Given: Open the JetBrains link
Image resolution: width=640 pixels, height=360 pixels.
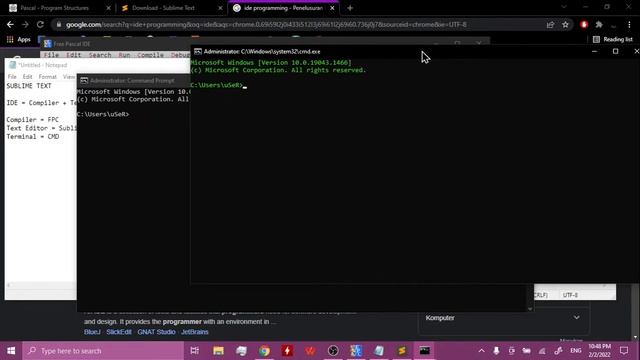Looking at the screenshot, I should 195,332.
